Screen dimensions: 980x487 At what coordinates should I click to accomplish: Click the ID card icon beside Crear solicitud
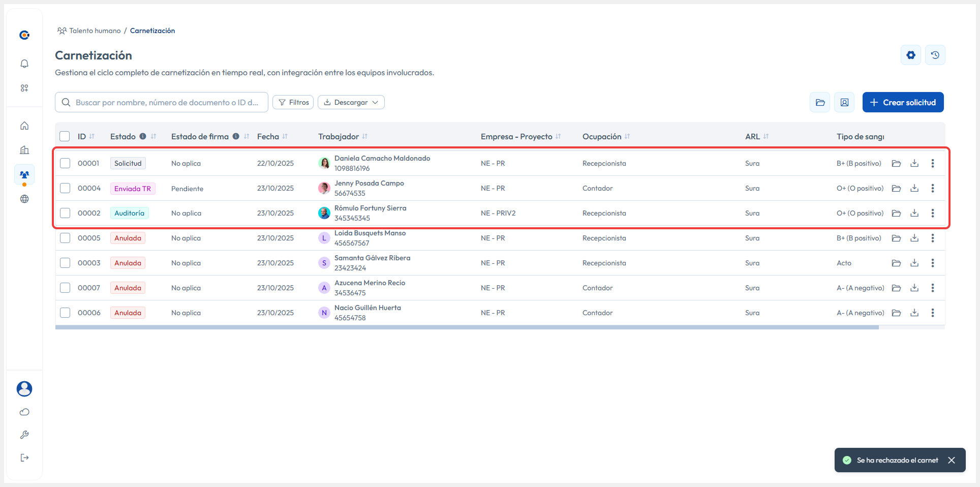[844, 102]
